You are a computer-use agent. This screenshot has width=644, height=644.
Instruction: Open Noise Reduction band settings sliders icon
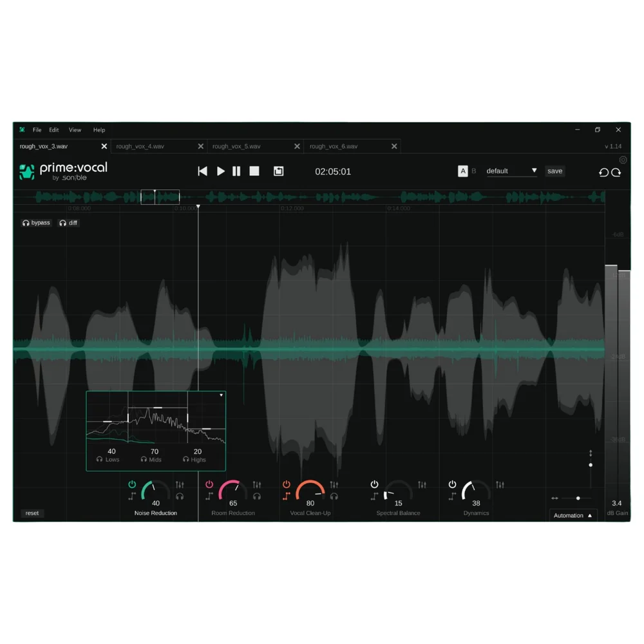coord(180,485)
